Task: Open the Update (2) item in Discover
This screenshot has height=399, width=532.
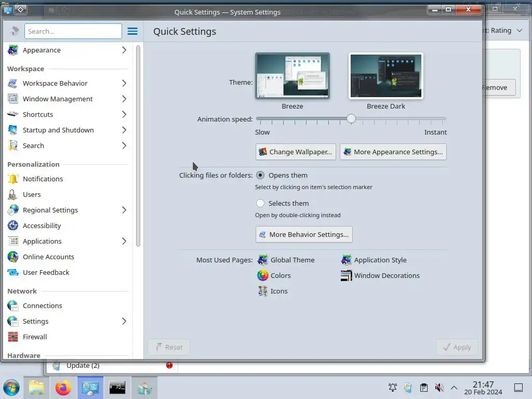Action: [x=111, y=365]
